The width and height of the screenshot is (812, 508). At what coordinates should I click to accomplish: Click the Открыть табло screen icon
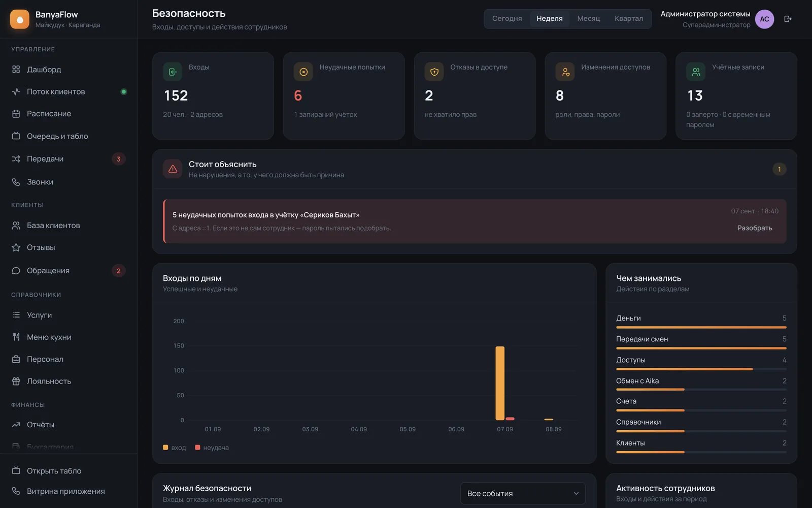16,470
